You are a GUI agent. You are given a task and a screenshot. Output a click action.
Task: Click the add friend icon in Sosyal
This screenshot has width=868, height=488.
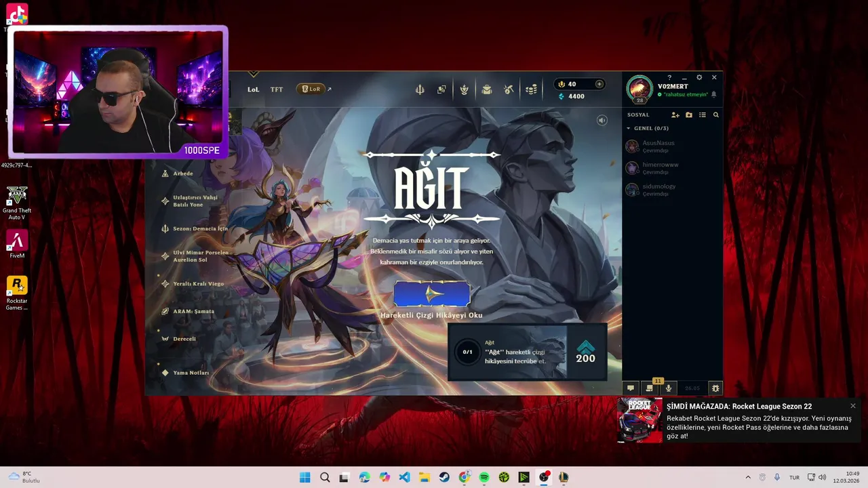[x=675, y=115]
